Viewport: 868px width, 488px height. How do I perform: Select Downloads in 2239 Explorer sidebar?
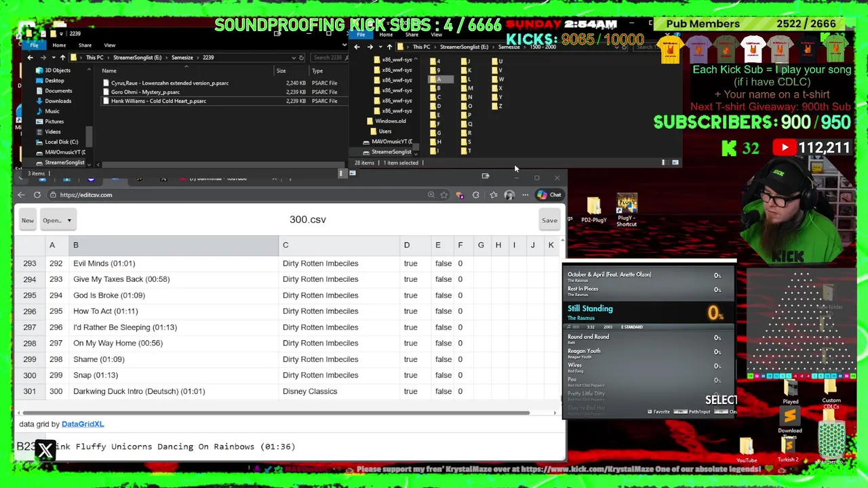58,101
